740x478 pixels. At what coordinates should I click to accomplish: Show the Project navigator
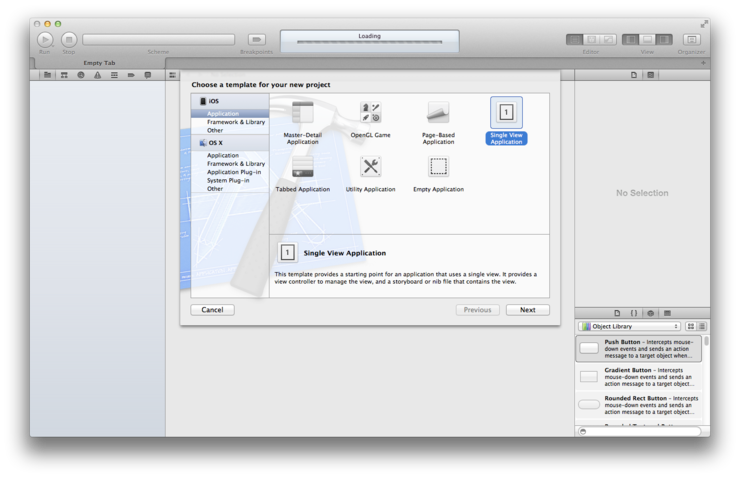click(x=47, y=75)
